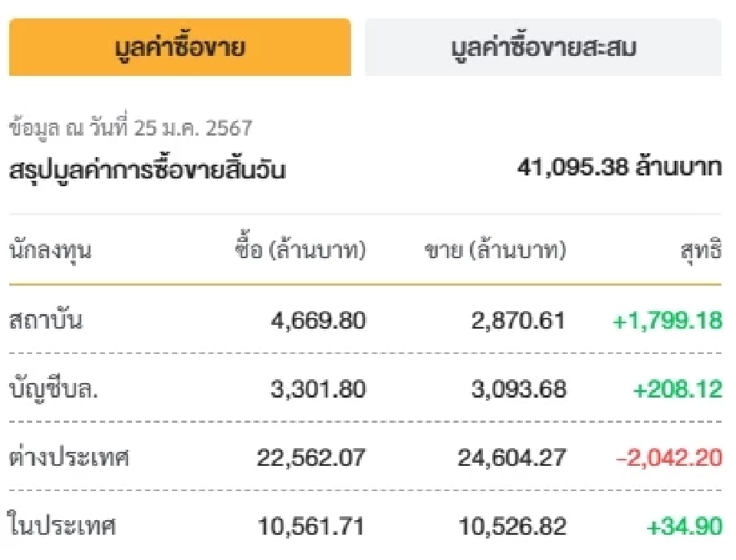This screenshot has height=560, width=736.
Task: Switch to the มูลค่าซื้อขายสะสม tab
Action: (544, 46)
